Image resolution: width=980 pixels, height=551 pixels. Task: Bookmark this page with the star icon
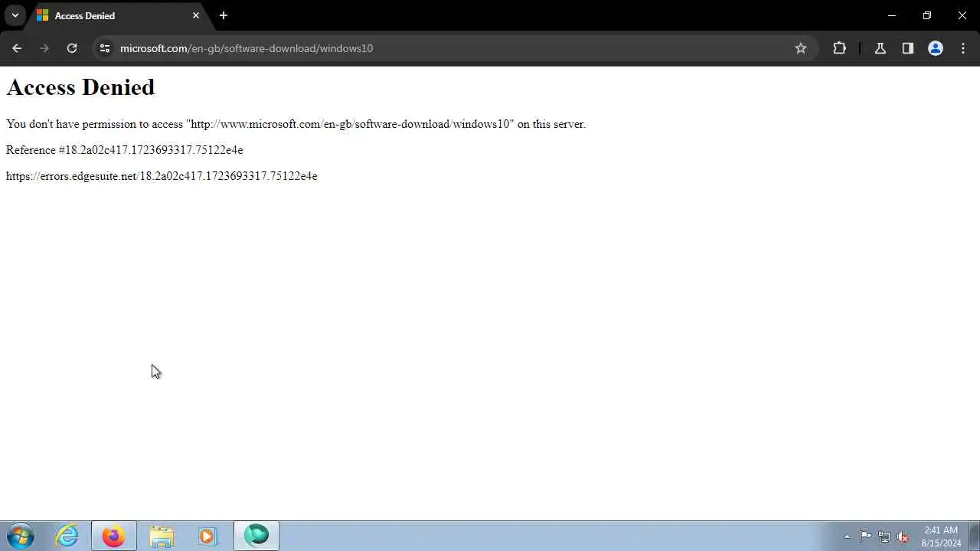(x=801, y=48)
